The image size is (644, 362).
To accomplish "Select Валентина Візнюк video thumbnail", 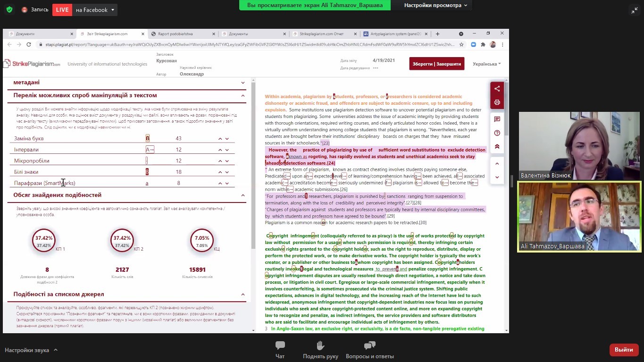I will (579, 146).
